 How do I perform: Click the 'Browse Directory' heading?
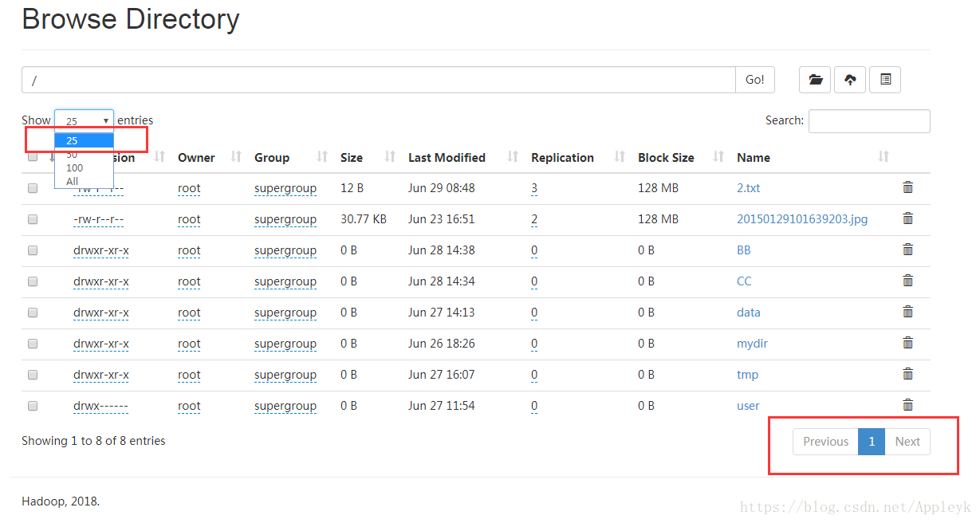tap(131, 18)
